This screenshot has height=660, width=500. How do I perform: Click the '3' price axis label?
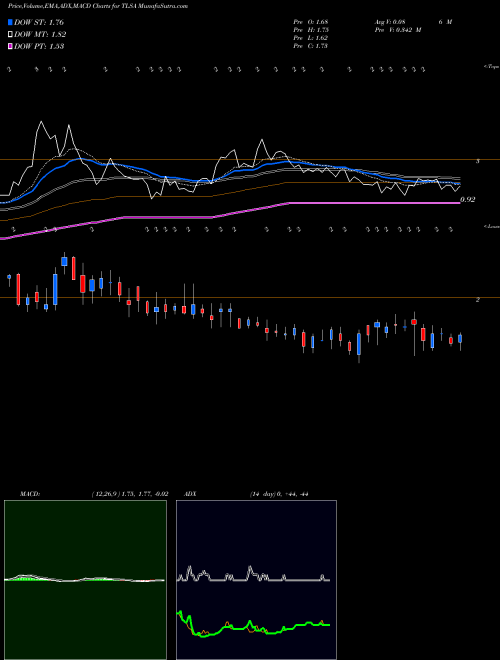pos(478,161)
